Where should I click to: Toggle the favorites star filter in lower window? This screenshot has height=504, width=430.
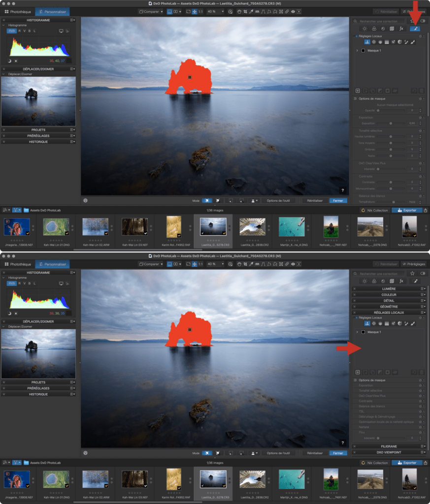point(412,273)
